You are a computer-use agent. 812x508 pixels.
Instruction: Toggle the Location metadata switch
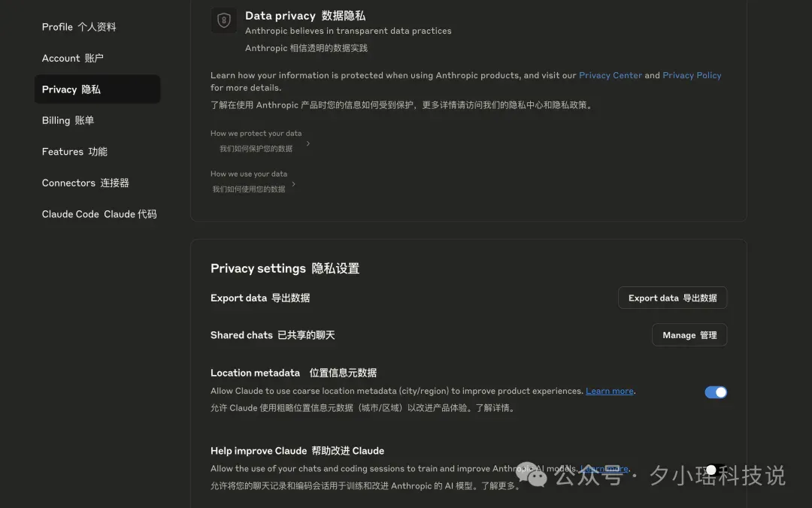coord(716,392)
